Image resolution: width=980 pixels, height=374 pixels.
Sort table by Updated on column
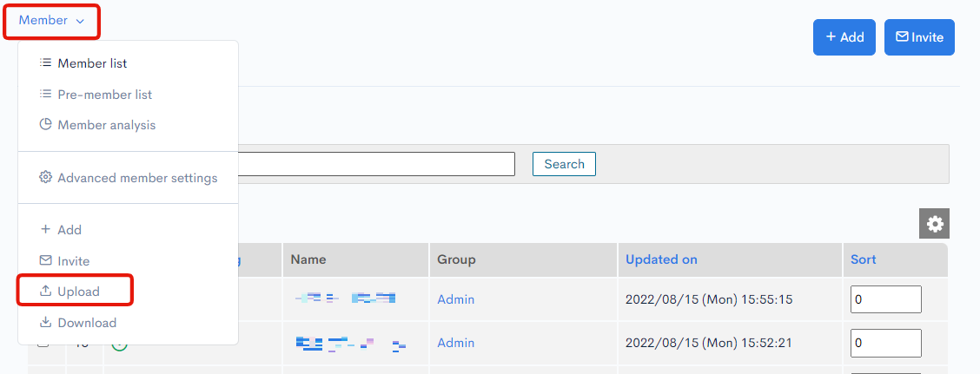661,259
